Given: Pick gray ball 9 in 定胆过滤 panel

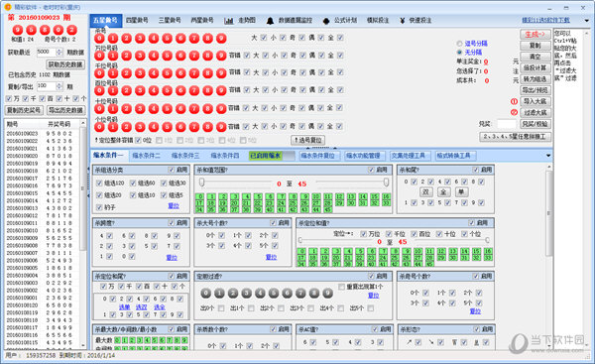Looking at the screenshot, I should [327, 293].
